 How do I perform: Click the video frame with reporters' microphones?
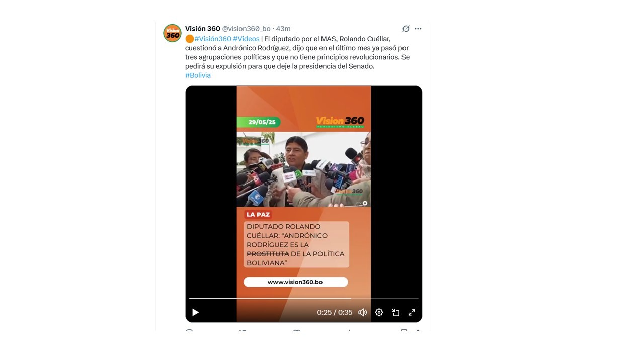[303, 169]
